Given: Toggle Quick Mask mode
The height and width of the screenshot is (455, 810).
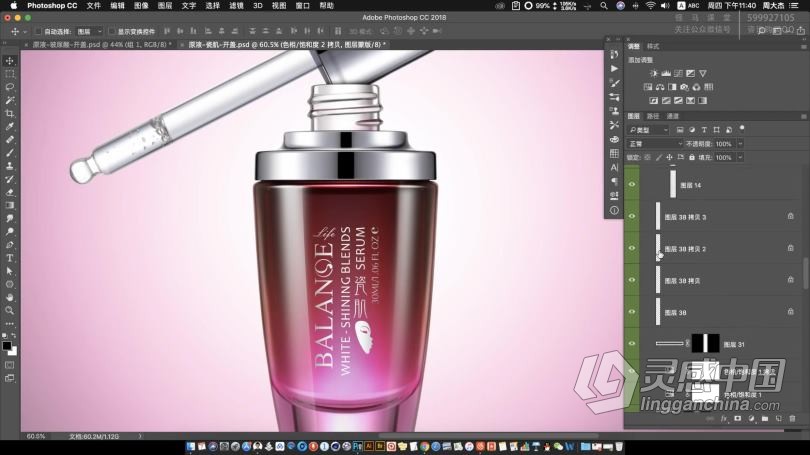Looking at the screenshot, I should pyautogui.click(x=9, y=365).
